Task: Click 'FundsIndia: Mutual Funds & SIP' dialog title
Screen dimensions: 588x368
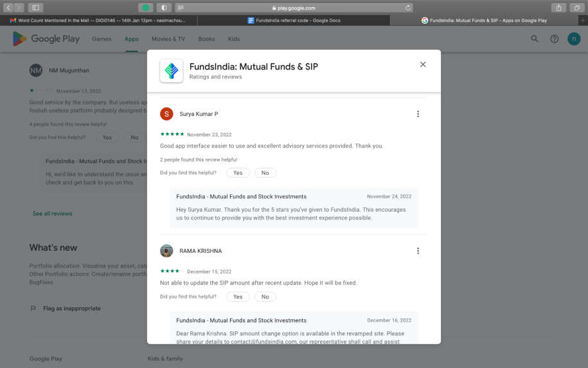Action: coord(253,66)
